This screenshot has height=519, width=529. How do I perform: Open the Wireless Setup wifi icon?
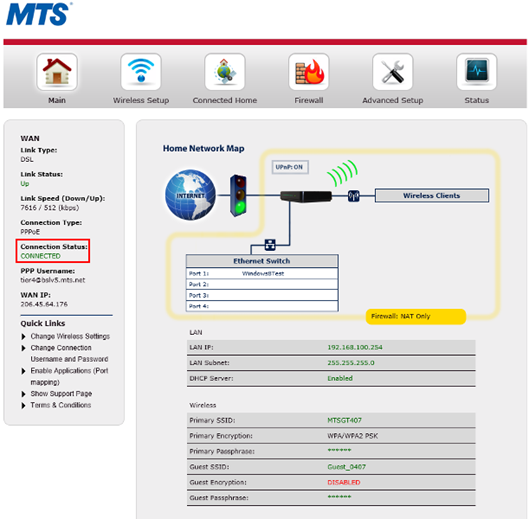[x=141, y=72]
